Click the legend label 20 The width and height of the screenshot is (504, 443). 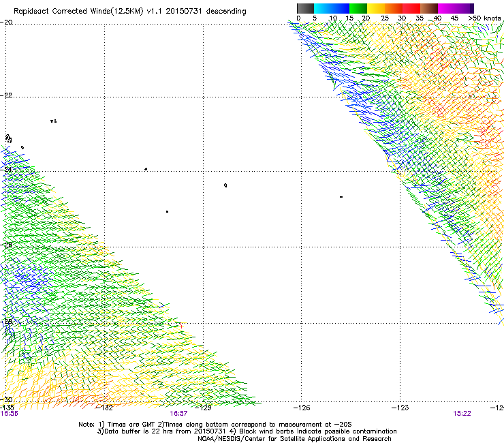[366, 18]
